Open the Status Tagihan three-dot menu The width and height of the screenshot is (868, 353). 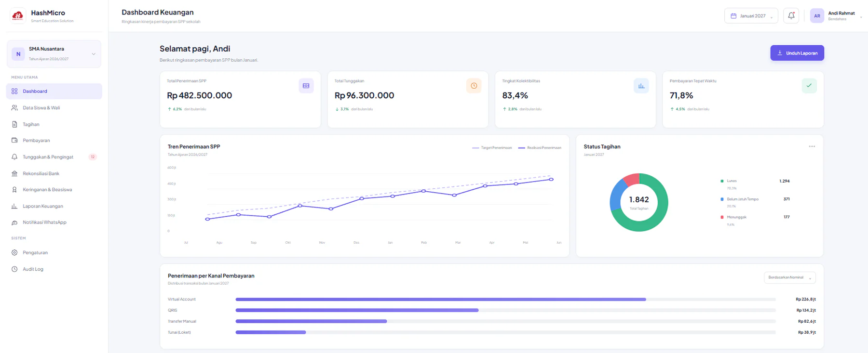tap(812, 146)
